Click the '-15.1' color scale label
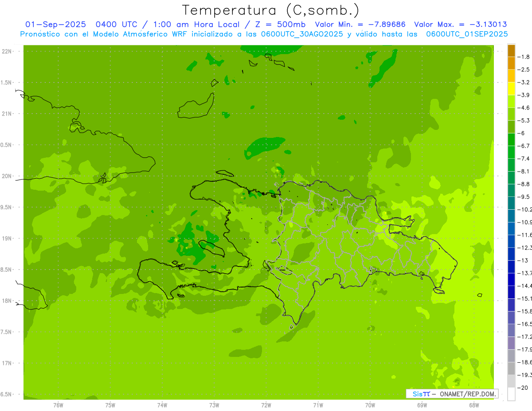Screen dimensions: 532x411 point(525,298)
